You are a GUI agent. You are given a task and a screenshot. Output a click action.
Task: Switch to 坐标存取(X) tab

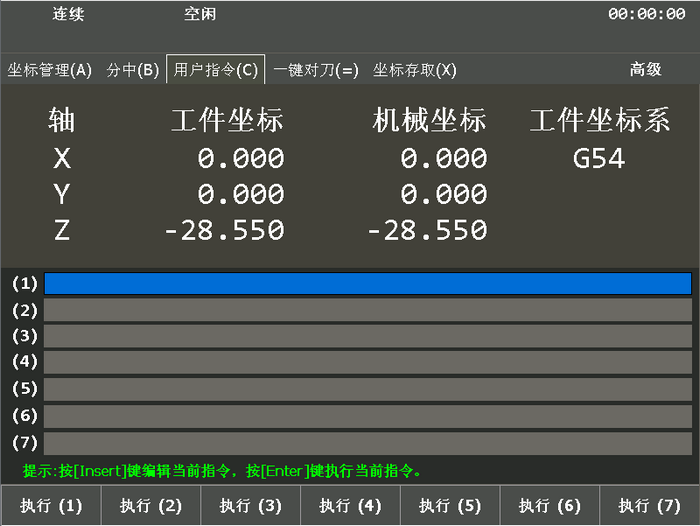pyautogui.click(x=415, y=70)
